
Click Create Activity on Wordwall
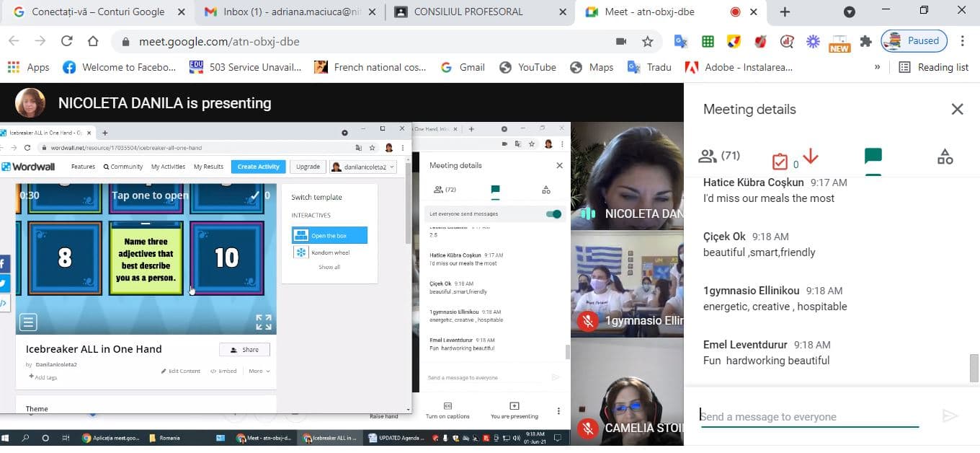(258, 167)
